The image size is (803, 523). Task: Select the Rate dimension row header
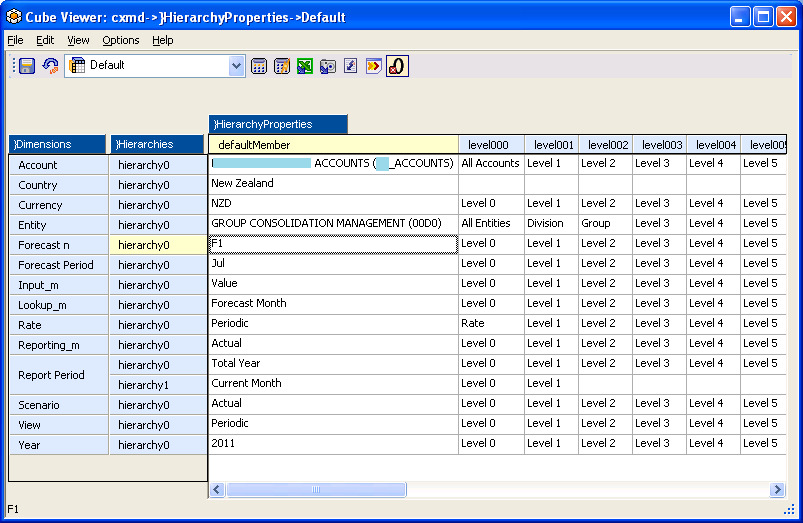click(x=59, y=325)
